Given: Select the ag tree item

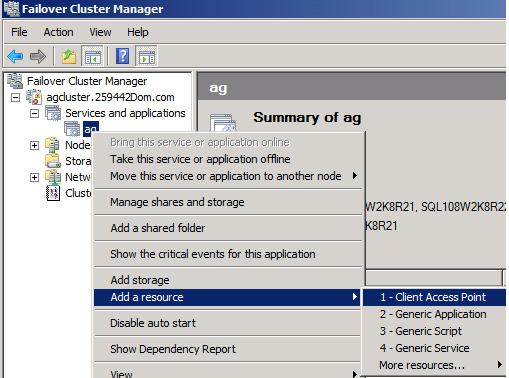Looking at the screenshot, I should pos(91,129).
